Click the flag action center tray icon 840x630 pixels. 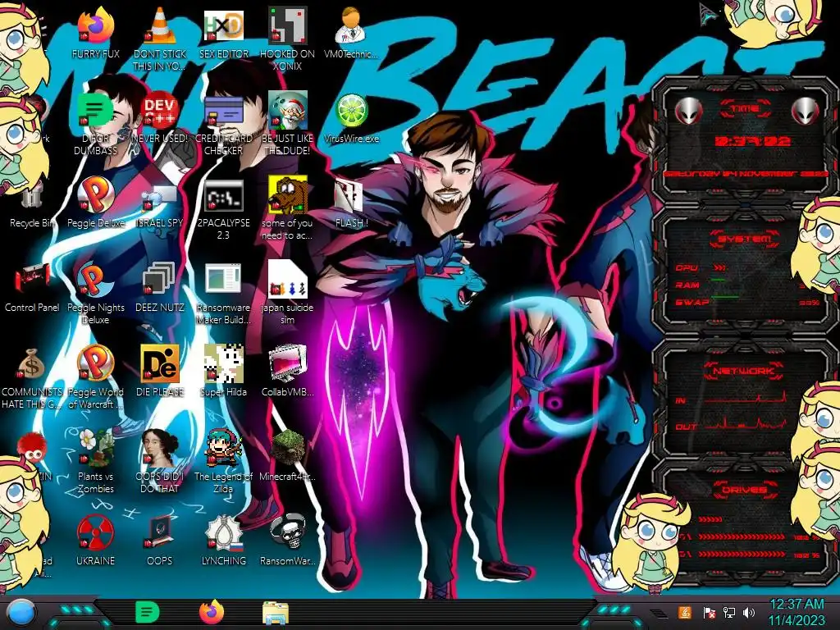pyautogui.click(x=710, y=613)
